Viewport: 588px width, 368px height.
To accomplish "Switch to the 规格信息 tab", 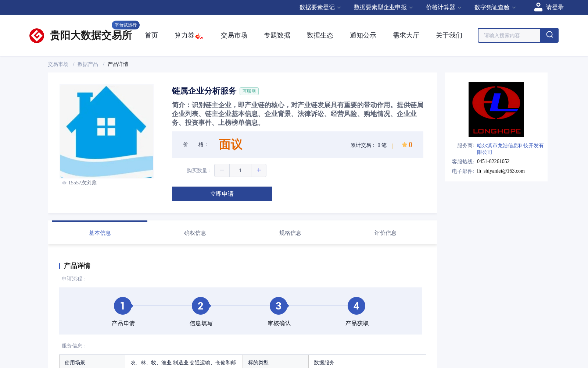I will [290, 233].
